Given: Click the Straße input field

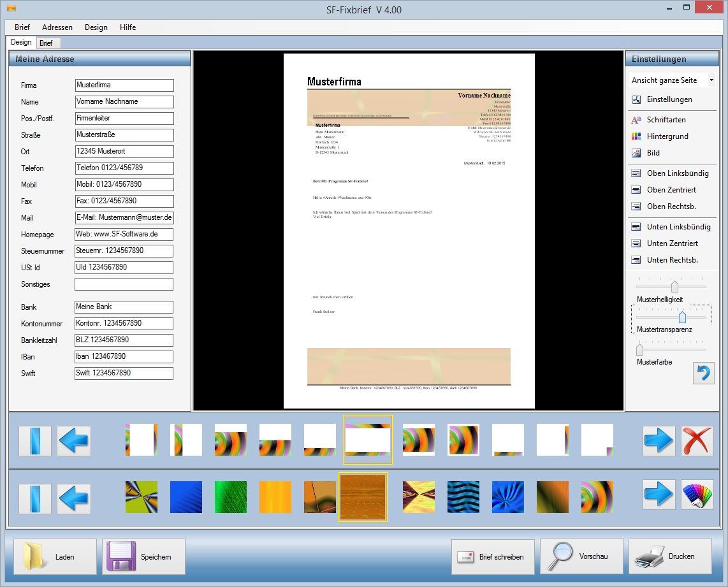Looking at the screenshot, I should tap(124, 135).
